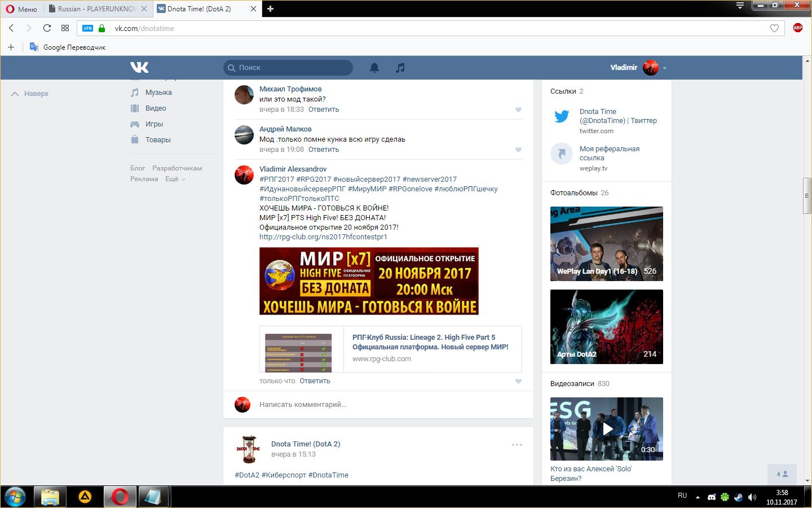Click the VK logo home icon

(139, 68)
